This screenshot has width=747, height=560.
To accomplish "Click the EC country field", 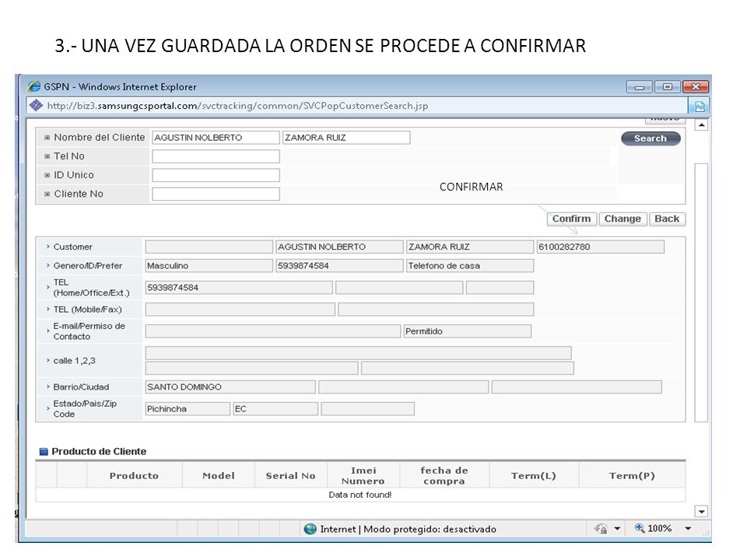I will [x=275, y=408].
